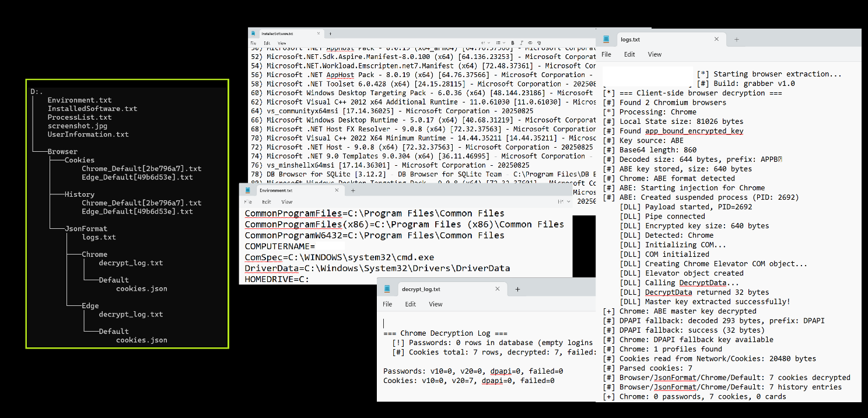Screen dimensions: 868x418
Task: Add a new tab in the logs.txt window
Action: pos(735,39)
